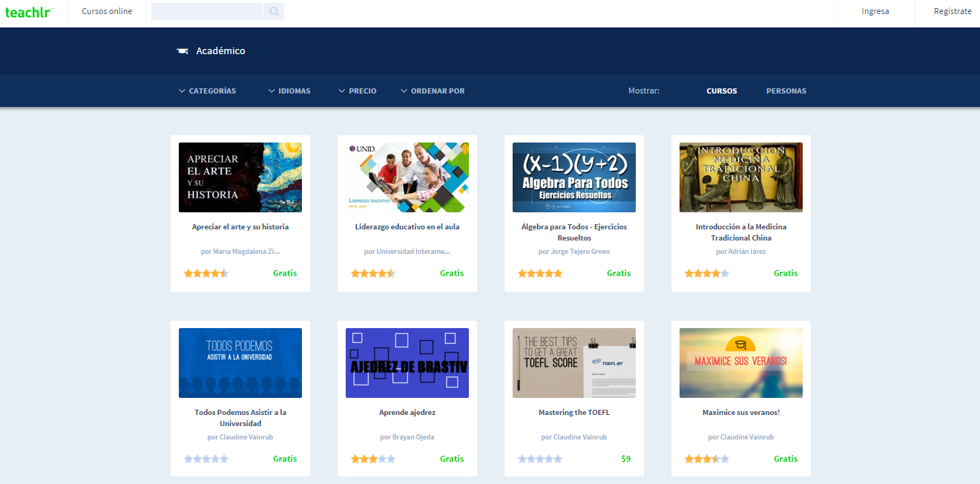Image resolution: width=980 pixels, height=484 pixels.
Task: Click the search magnifier icon
Action: tap(274, 11)
